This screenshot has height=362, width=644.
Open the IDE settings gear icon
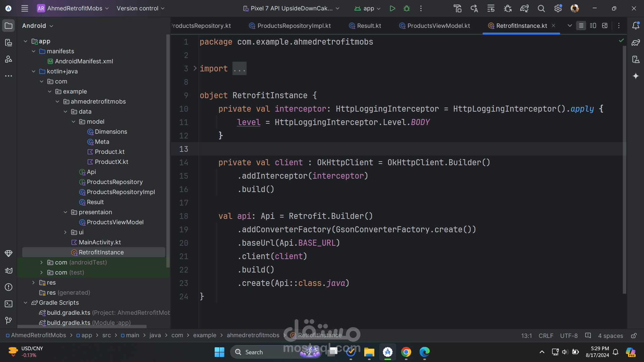point(558,8)
